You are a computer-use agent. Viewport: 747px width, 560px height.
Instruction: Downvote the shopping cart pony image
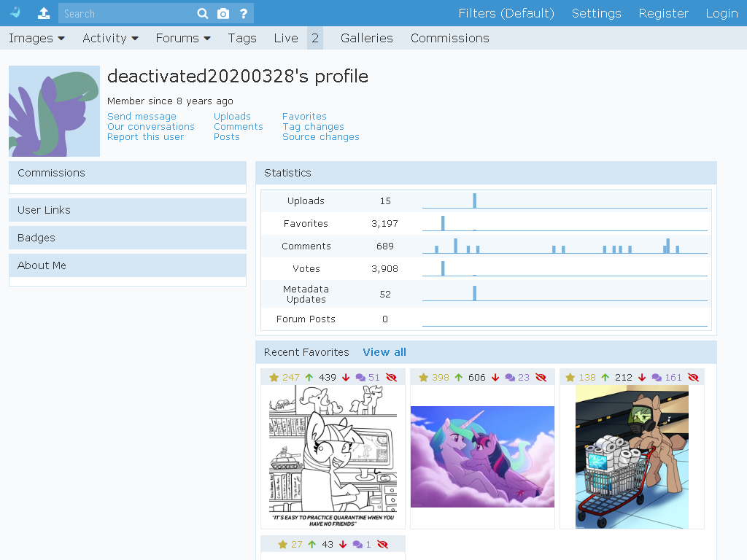click(642, 378)
